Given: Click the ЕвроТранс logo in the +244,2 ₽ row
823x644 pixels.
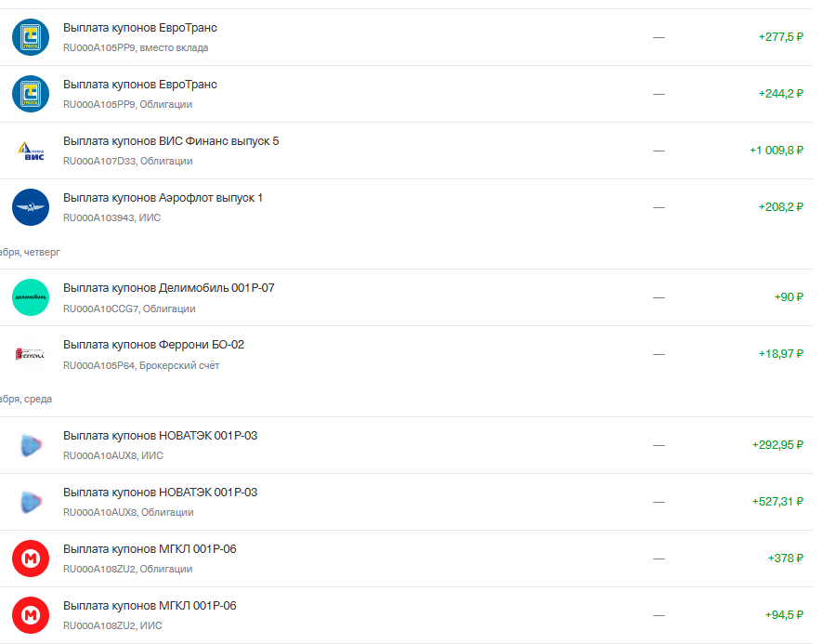Looking at the screenshot, I should [x=30, y=94].
